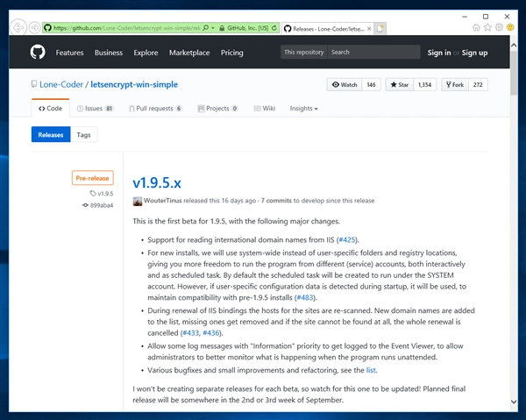The height and width of the screenshot is (420, 526).
Task: Click Features in the GitHub header
Action: pos(69,53)
